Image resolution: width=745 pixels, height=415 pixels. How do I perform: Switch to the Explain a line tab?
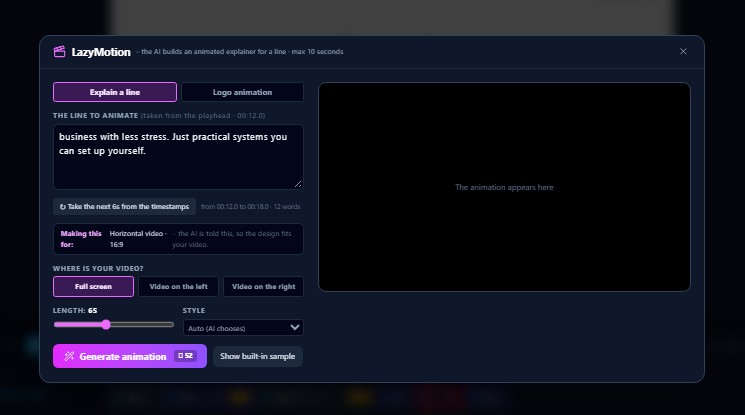pos(115,92)
